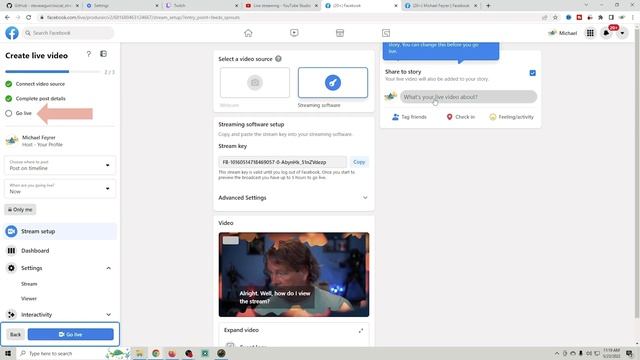Click the Stream setup camera icon
The image size is (640, 360).
[x=11, y=231]
